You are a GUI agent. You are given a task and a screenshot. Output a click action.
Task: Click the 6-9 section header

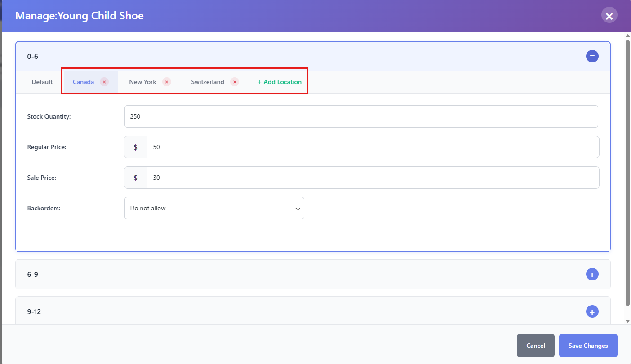(x=270, y=274)
